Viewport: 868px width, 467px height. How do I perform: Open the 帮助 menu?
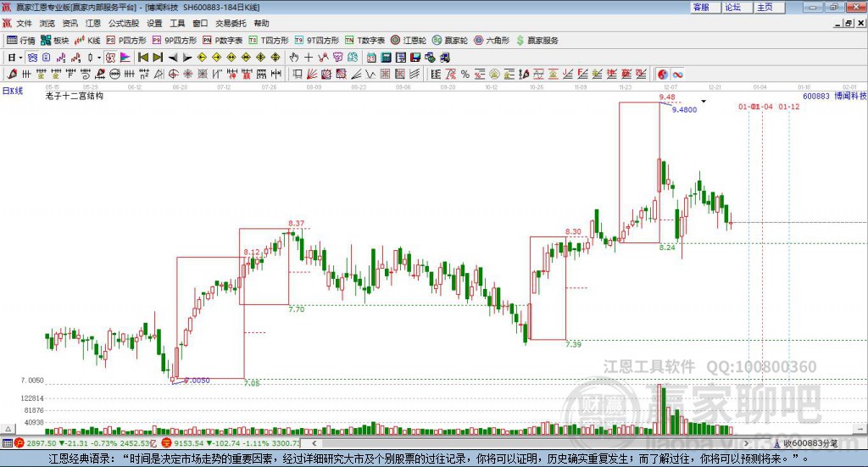[261, 23]
